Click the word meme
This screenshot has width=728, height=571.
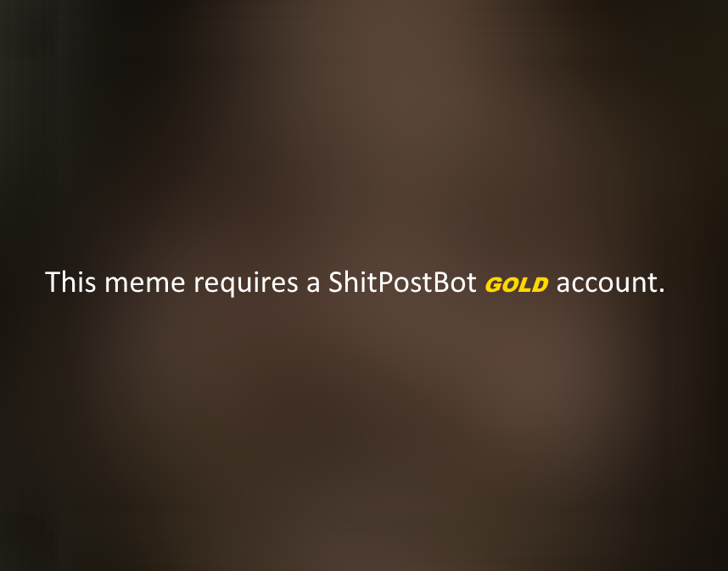coord(145,284)
